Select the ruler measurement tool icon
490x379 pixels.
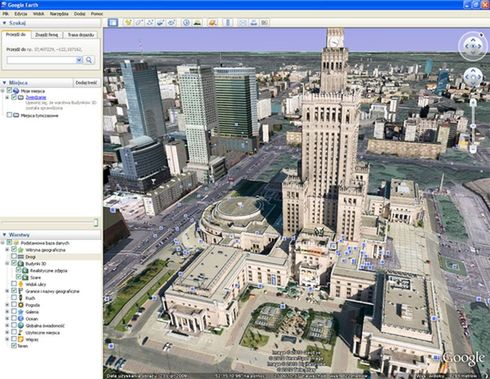click(x=228, y=22)
